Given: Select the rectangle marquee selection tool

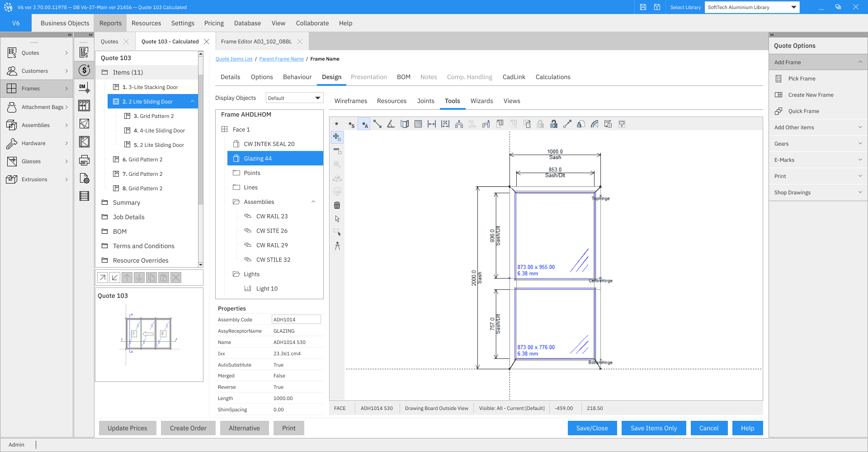Looking at the screenshot, I should pos(337,232).
